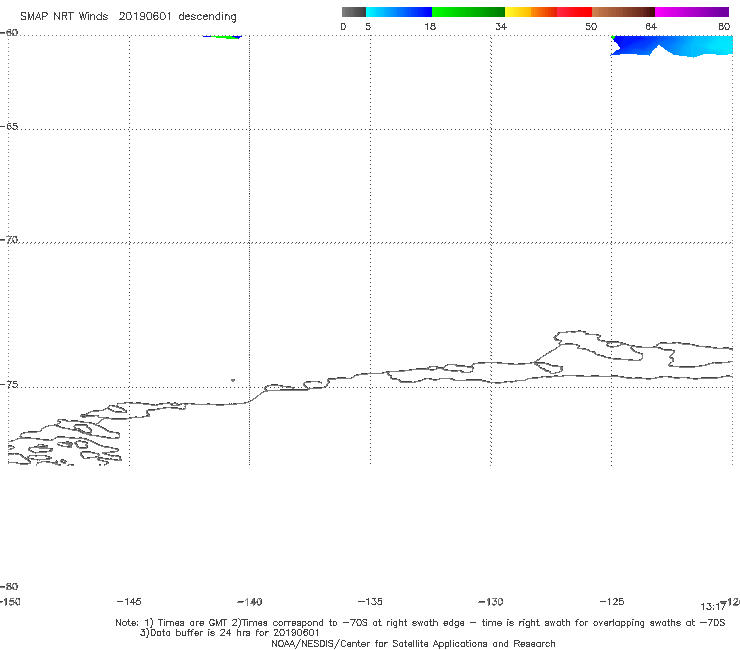Image resolution: width=740 pixels, height=650 pixels.
Task: Click the longitude label '-130'
Action: click(491, 601)
